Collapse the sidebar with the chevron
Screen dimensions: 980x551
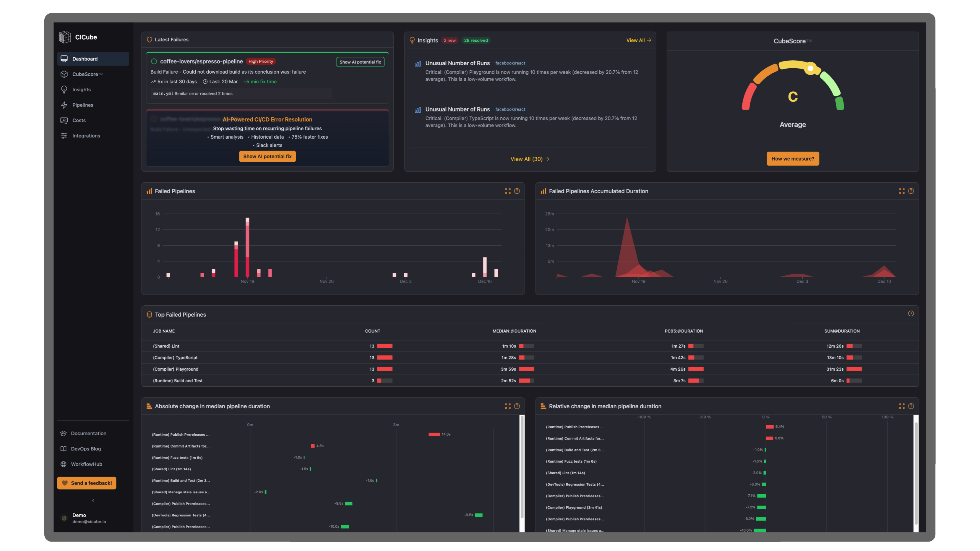pos(93,500)
